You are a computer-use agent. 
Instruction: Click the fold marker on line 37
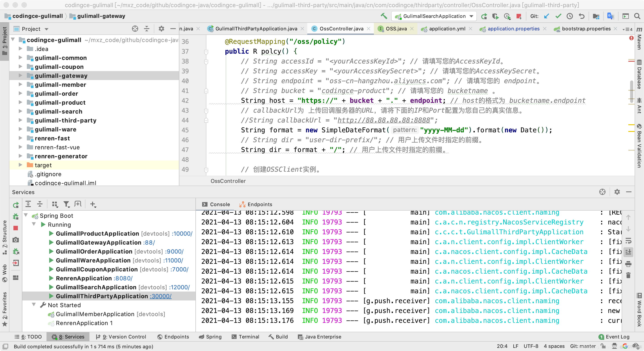click(206, 52)
